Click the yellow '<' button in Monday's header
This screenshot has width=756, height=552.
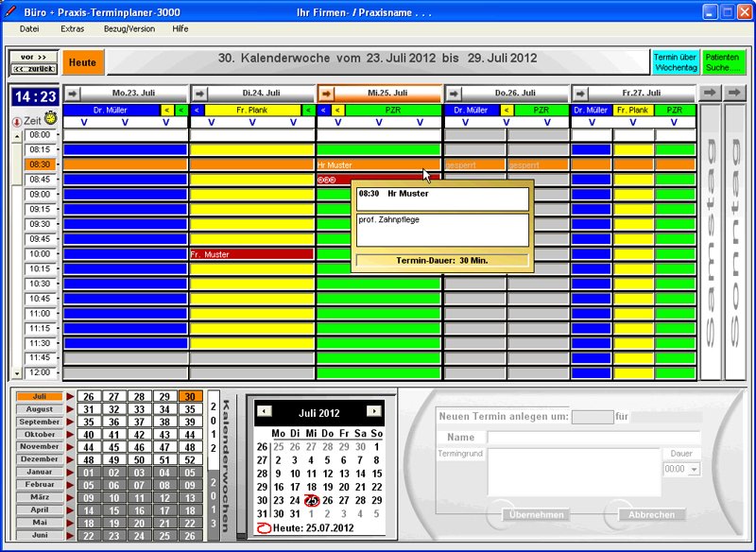(167, 111)
